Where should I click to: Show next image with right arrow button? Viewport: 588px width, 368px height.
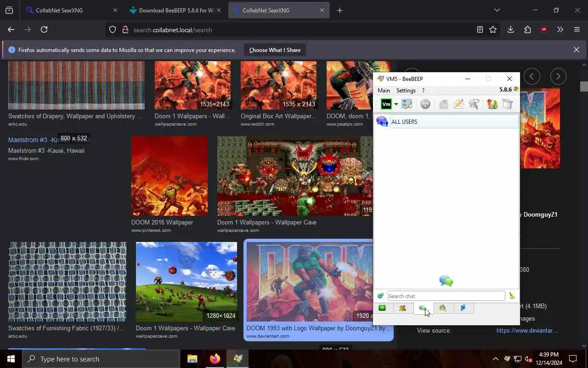tap(558, 76)
